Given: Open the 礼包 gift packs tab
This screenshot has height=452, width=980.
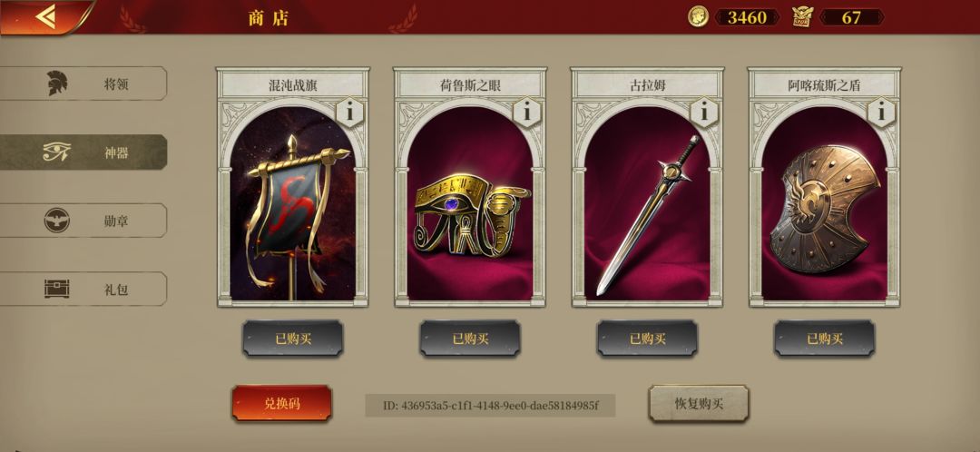Looking at the screenshot, I should 83,289.
